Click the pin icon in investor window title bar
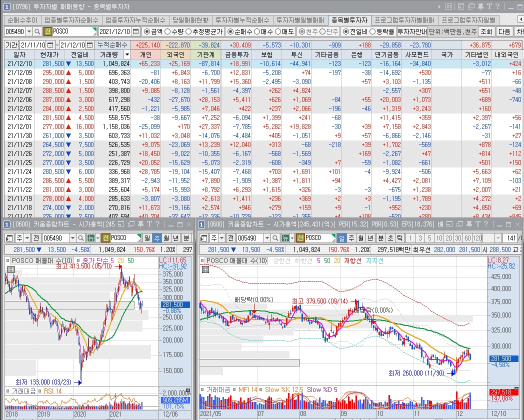The height and width of the screenshot is (420, 524). click(x=481, y=6)
